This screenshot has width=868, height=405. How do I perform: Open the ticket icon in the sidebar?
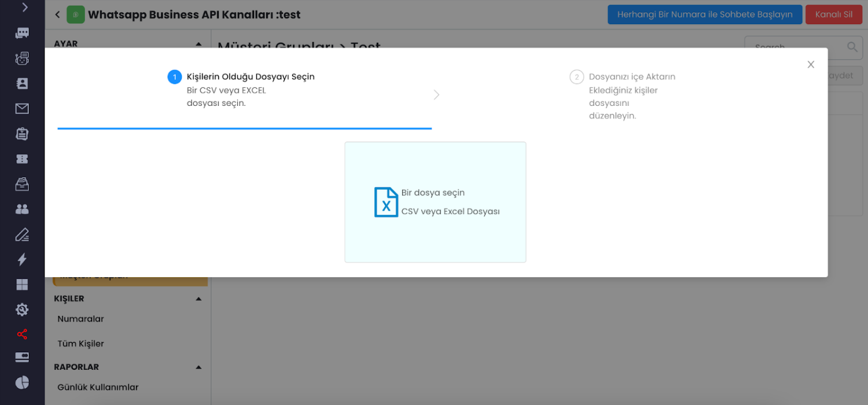coord(22,159)
